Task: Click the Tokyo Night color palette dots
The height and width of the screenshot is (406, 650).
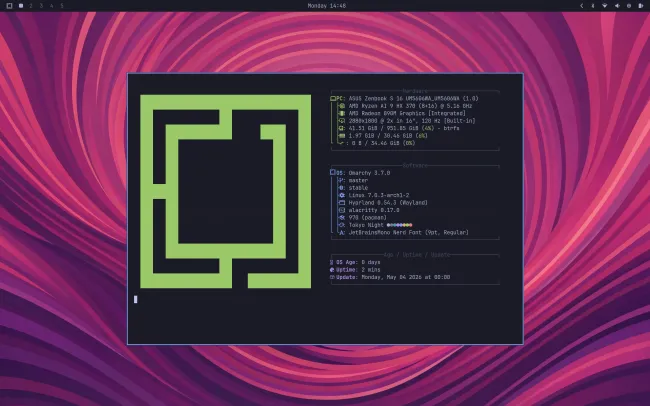Action: coord(400,225)
